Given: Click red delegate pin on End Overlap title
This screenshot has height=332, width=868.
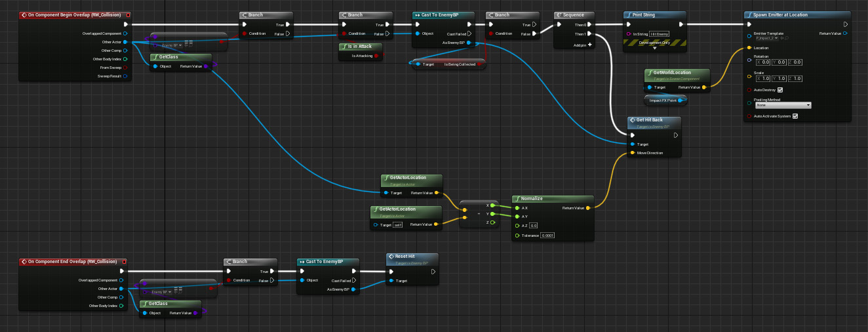Looking at the screenshot, I should coord(124,261).
